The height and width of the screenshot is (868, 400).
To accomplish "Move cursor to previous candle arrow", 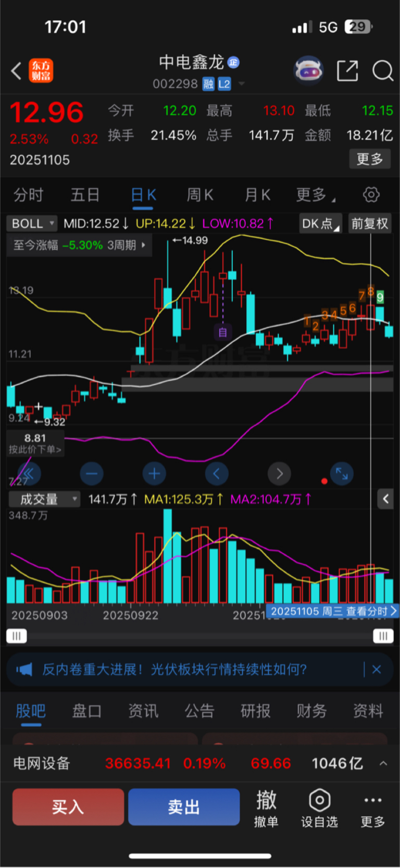I will (217, 474).
